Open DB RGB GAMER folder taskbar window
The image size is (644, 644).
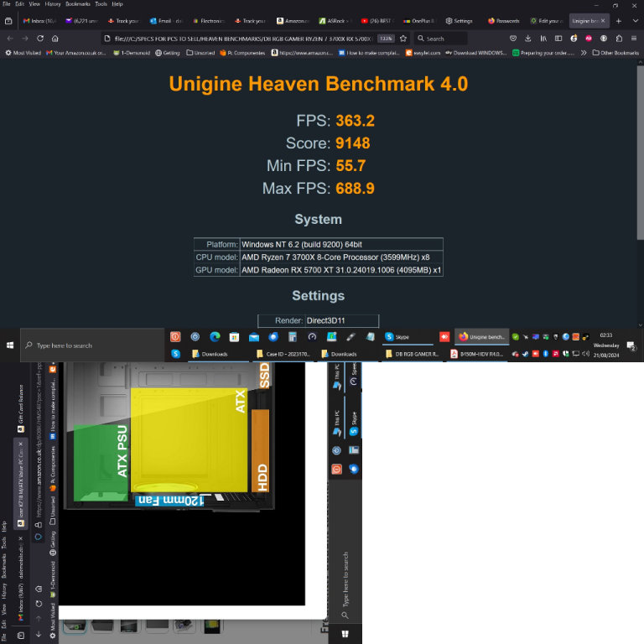pos(413,354)
